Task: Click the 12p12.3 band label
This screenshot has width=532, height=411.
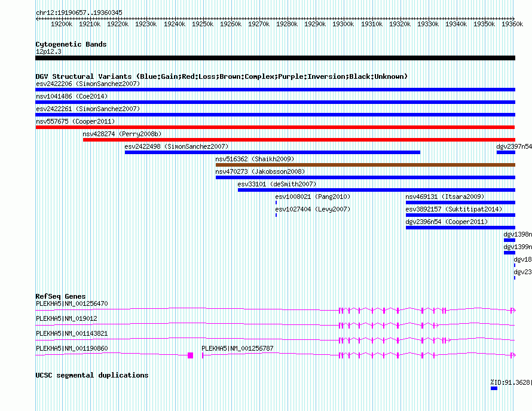Action: click(x=48, y=51)
